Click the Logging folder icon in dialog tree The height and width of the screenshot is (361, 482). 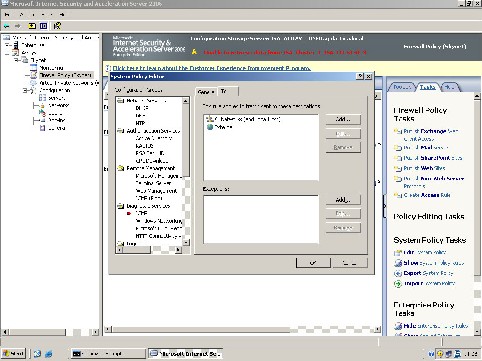(121, 244)
